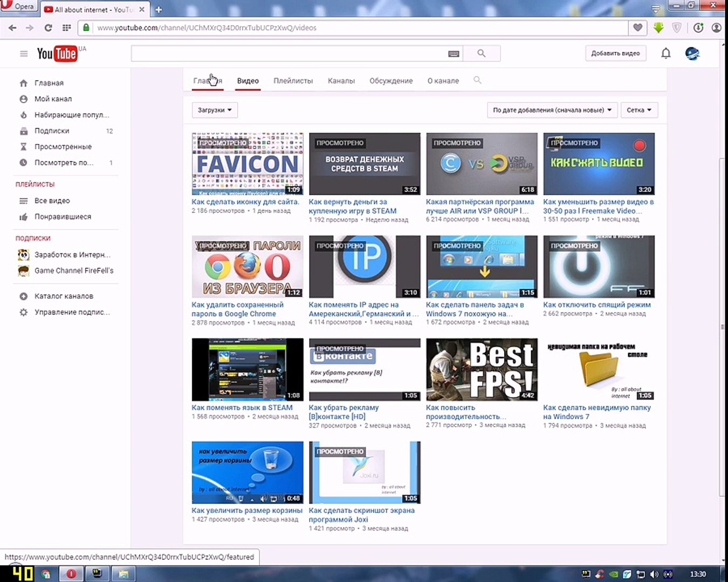Image resolution: width=728 pixels, height=582 pixels.
Task: Open Подписки in the sidebar
Action: [x=52, y=131]
